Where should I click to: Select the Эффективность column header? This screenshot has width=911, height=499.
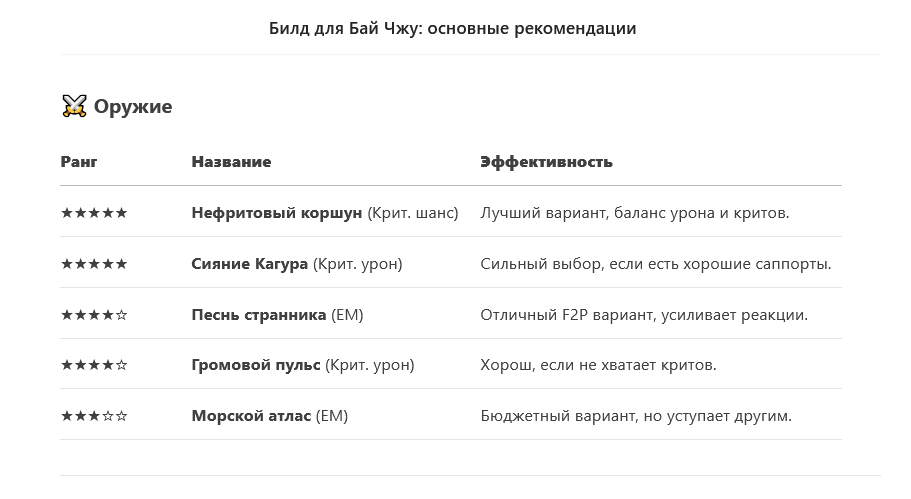pos(546,161)
